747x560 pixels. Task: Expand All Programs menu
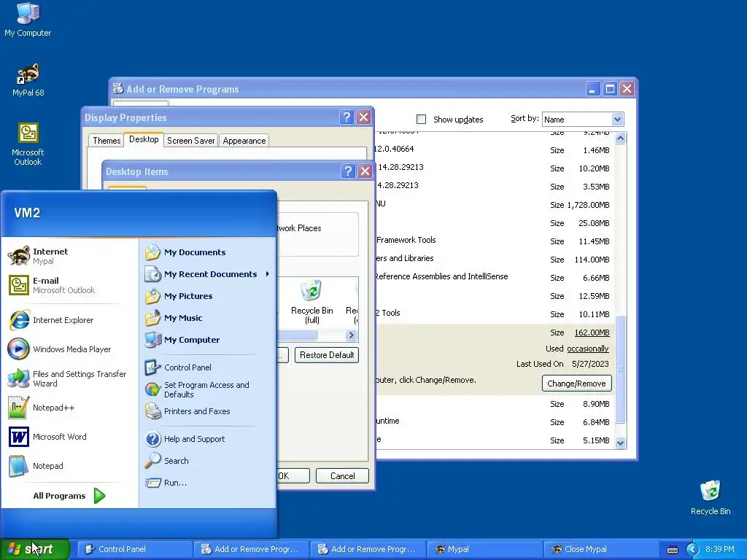pyautogui.click(x=69, y=496)
